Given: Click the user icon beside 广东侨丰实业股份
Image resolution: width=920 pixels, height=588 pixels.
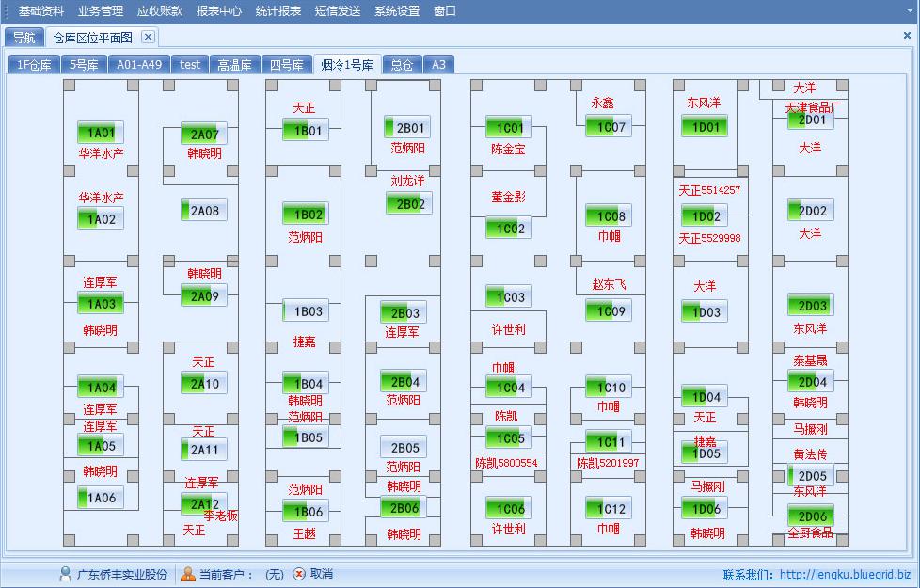Looking at the screenshot, I should click(x=65, y=574).
